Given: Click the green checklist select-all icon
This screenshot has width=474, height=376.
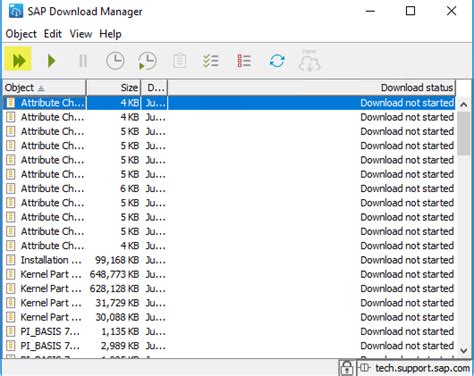Looking at the screenshot, I should pos(211,61).
